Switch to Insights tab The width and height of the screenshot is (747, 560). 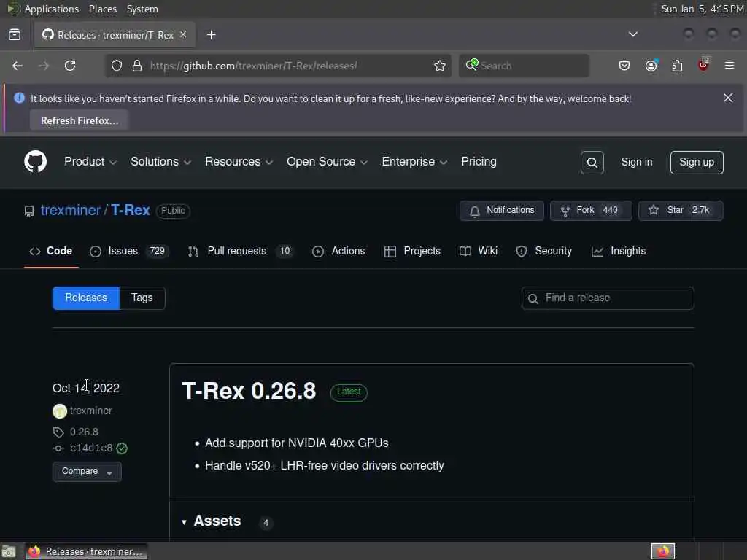[x=619, y=251]
